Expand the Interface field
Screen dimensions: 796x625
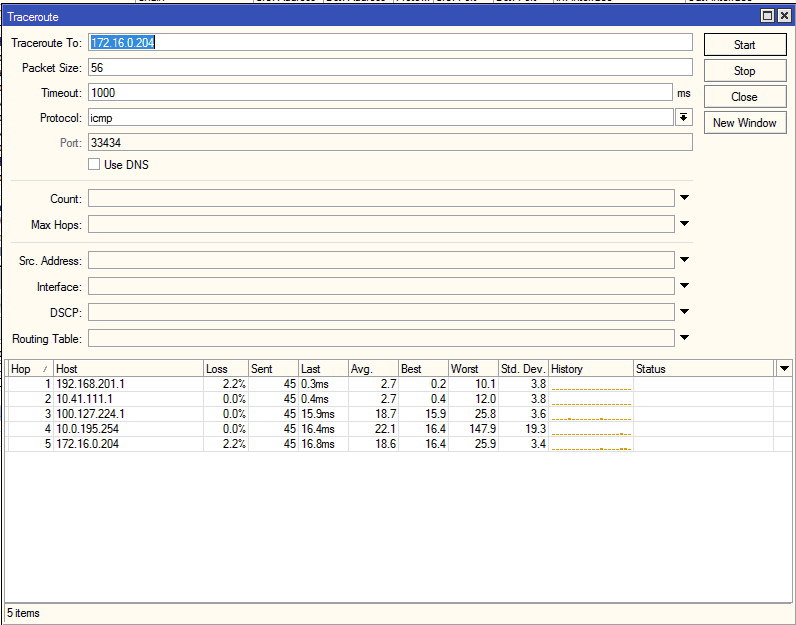(x=684, y=286)
